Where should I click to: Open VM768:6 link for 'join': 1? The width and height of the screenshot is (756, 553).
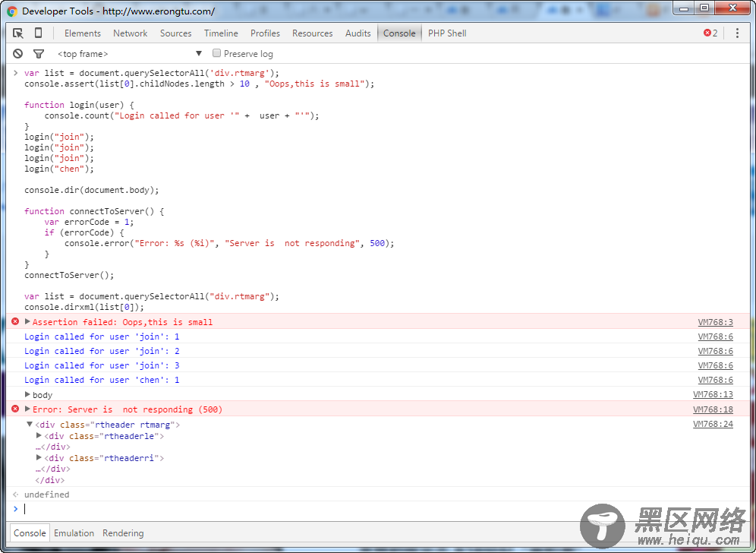(x=715, y=337)
